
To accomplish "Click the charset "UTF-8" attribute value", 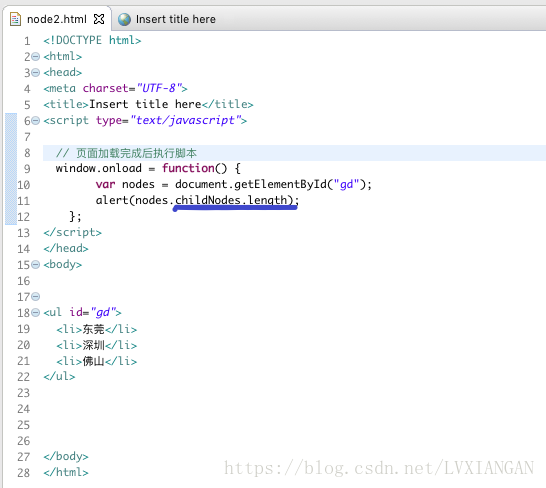I will 159,88.
